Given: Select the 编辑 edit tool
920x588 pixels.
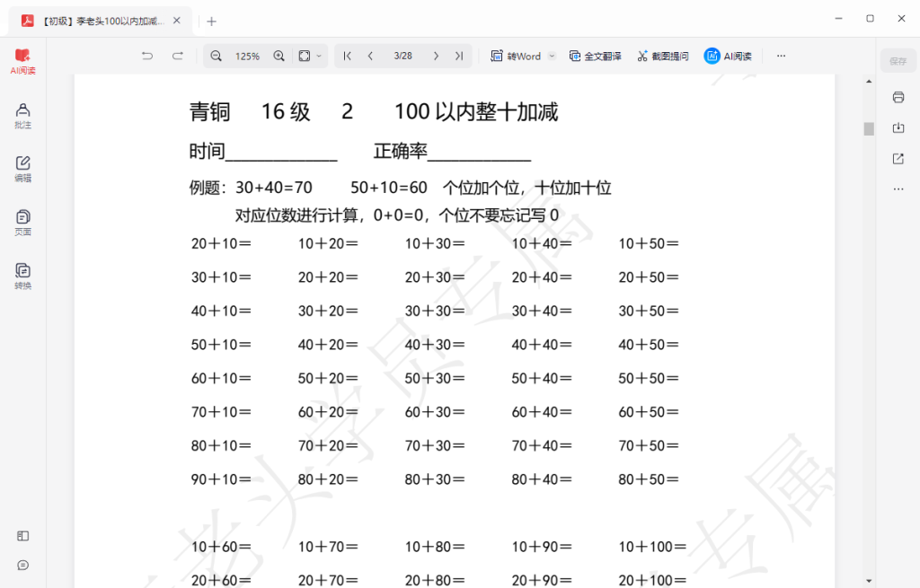Looking at the screenshot, I should point(22,166).
